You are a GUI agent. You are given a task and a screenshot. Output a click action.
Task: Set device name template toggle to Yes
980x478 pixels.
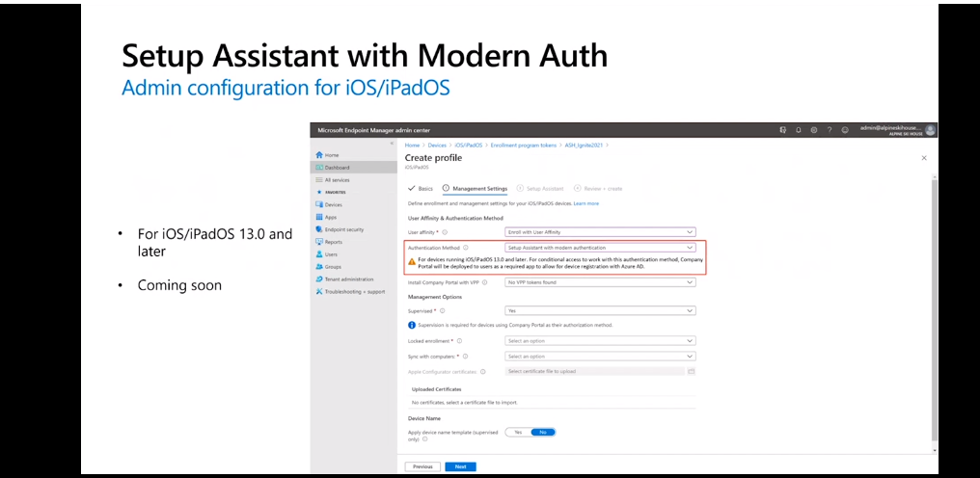[518, 432]
